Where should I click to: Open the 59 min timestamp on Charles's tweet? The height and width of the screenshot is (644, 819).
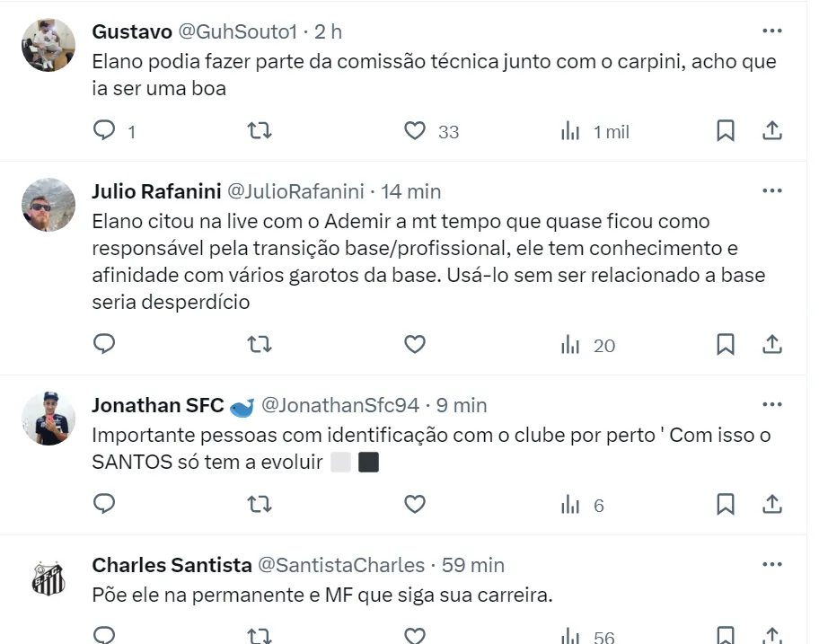click(473, 565)
